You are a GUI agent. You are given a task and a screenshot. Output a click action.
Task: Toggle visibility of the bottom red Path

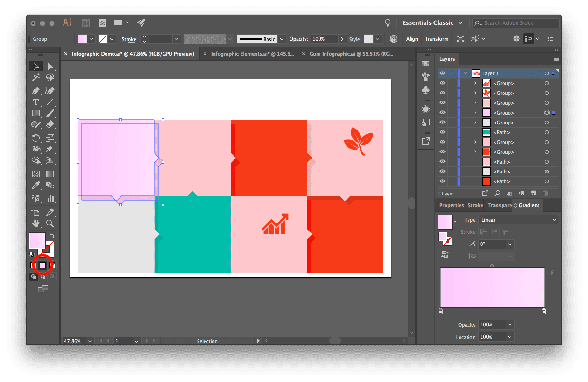tap(442, 181)
